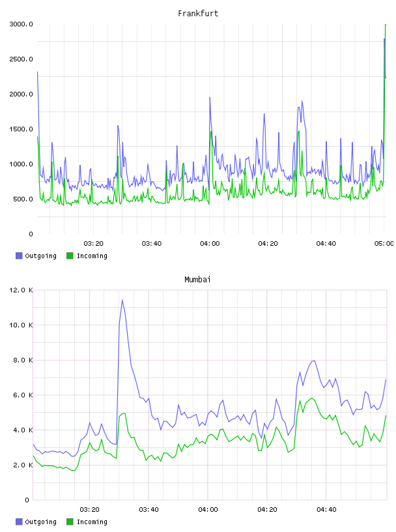The height and width of the screenshot is (532, 396).
Task: Click the 10.0 K y-axis value on Mumbai chart
Action: tap(21, 325)
